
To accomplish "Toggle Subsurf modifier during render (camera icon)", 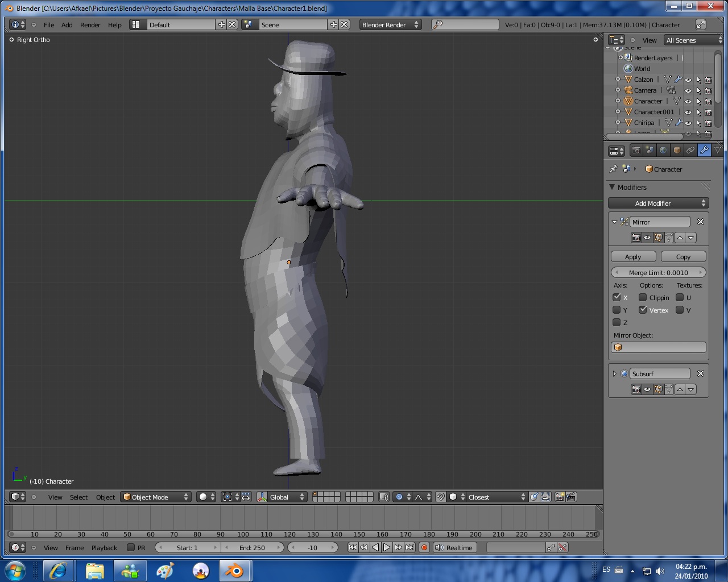I will pyautogui.click(x=636, y=389).
